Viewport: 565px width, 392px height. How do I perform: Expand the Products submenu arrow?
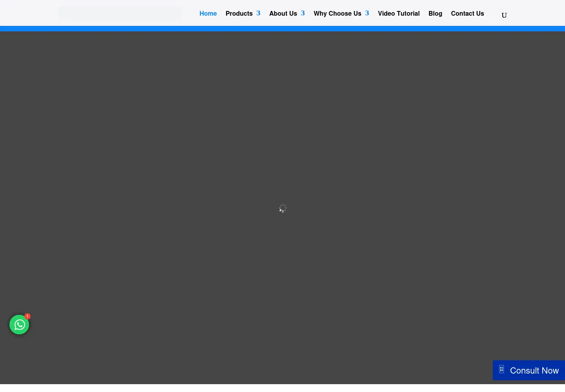259,13
